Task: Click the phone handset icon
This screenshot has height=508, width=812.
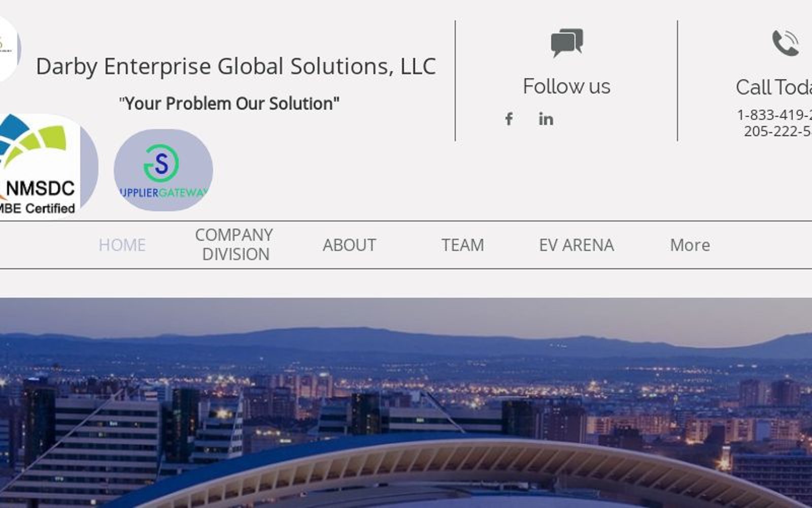Action: tap(786, 43)
